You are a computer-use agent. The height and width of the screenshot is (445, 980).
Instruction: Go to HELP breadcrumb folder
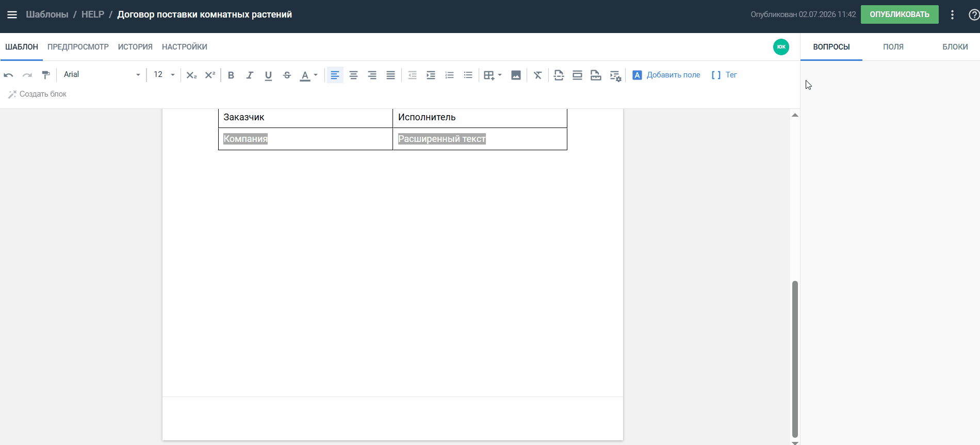(x=93, y=14)
